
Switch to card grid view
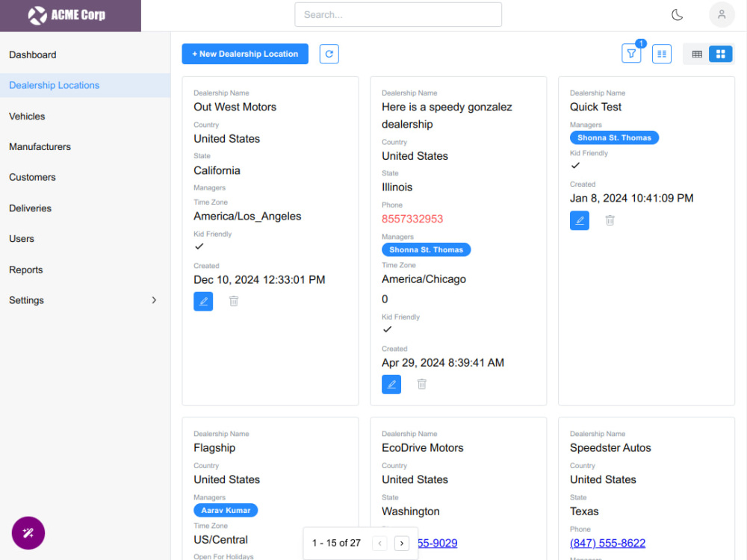click(x=721, y=54)
